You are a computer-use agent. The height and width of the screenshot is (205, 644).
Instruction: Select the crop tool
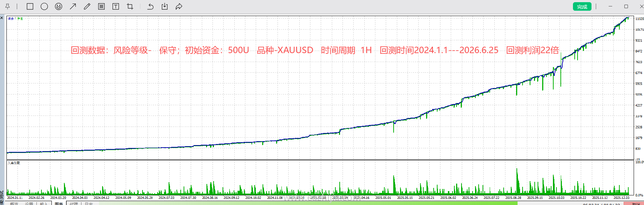click(x=130, y=6)
